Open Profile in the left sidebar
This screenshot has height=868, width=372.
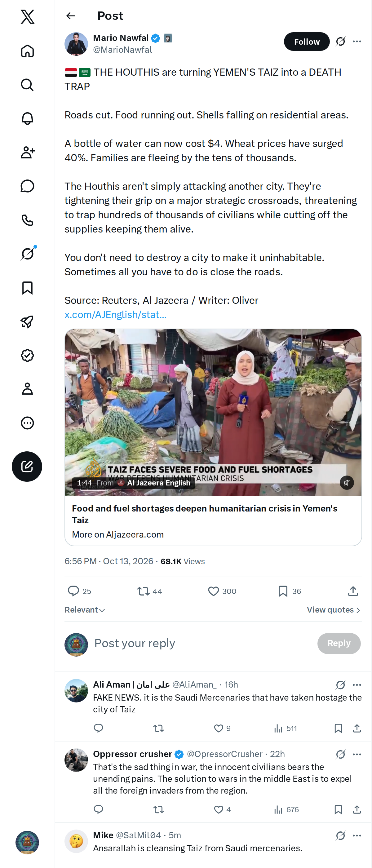pos(27,389)
